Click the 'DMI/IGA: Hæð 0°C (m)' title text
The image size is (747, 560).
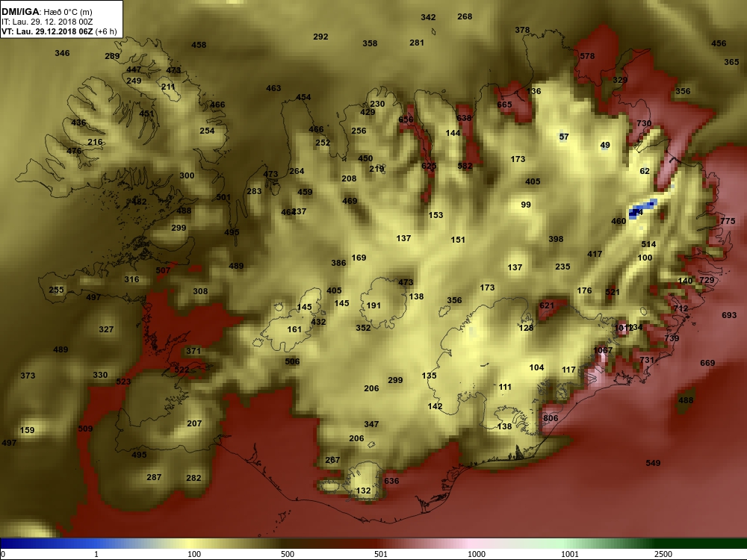point(46,12)
